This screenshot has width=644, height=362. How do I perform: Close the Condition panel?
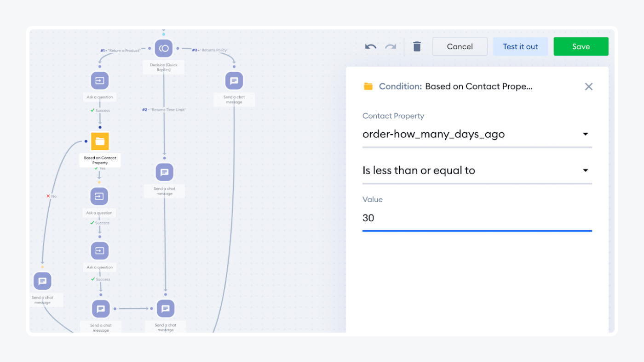point(588,86)
